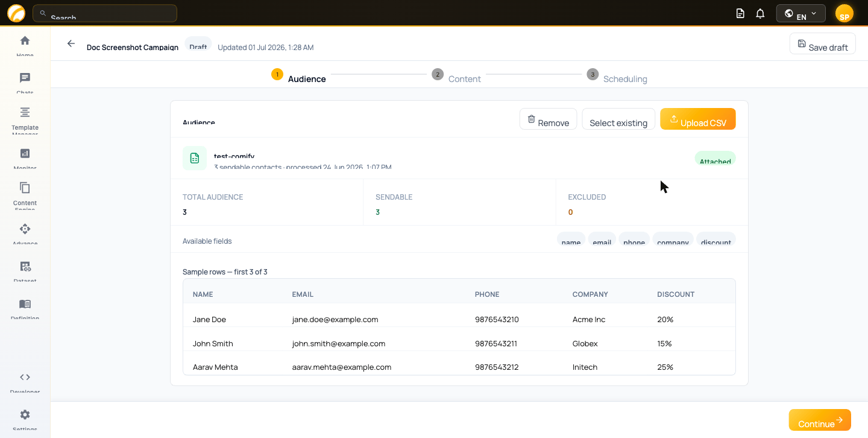The width and height of the screenshot is (868, 438).
Task: Click the EXCLUDED stat label
Action: point(587,197)
